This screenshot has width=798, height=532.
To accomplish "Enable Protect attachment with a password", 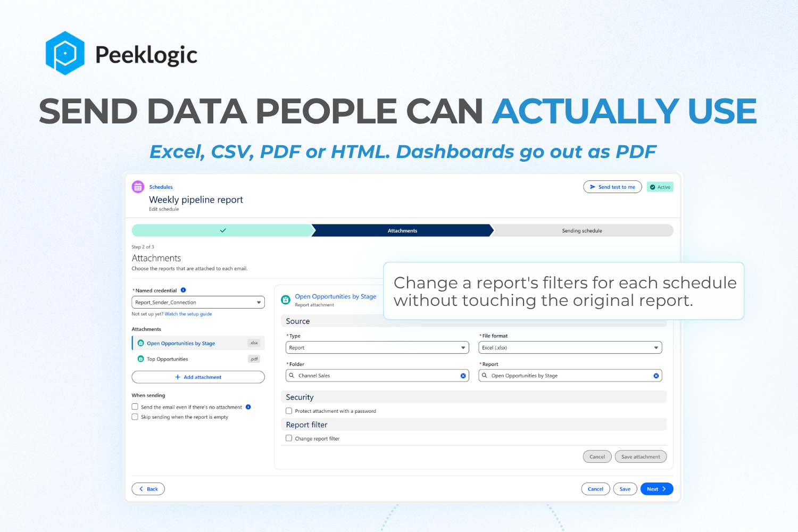I will pos(289,411).
